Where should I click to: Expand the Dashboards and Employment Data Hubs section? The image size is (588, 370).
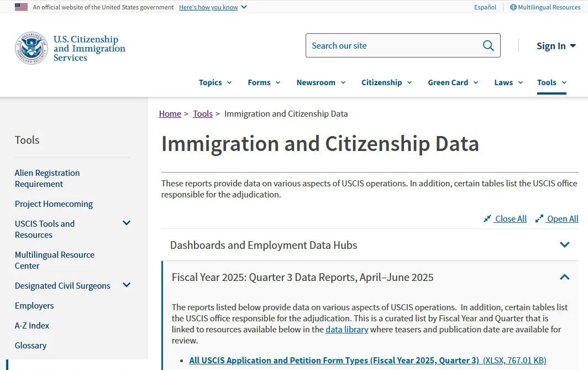pos(564,245)
